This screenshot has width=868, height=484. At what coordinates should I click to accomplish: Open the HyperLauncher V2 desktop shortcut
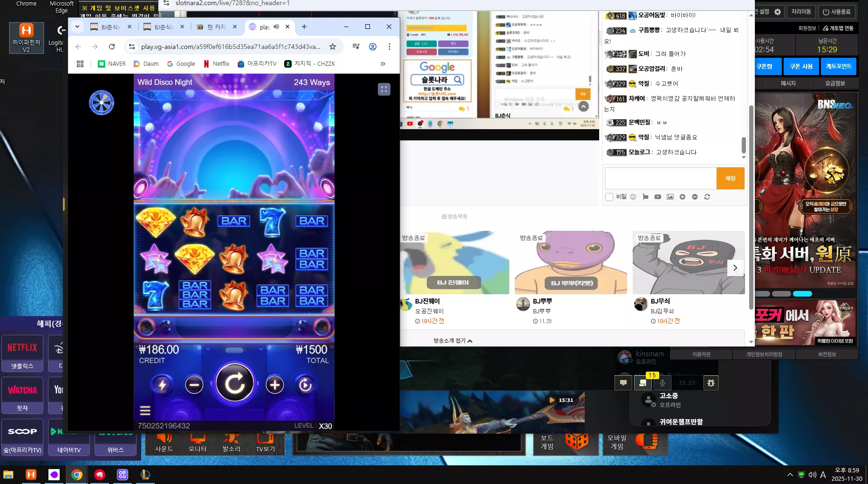pyautogui.click(x=27, y=38)
